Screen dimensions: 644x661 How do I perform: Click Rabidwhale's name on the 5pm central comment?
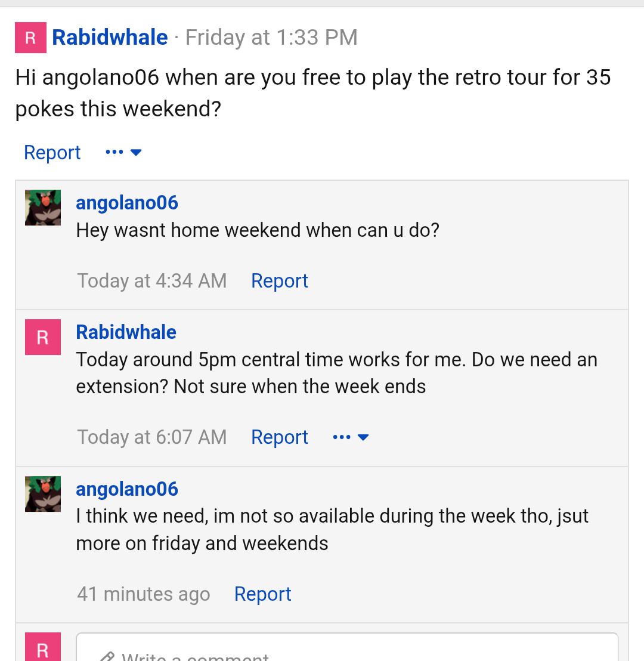point(126,332)
